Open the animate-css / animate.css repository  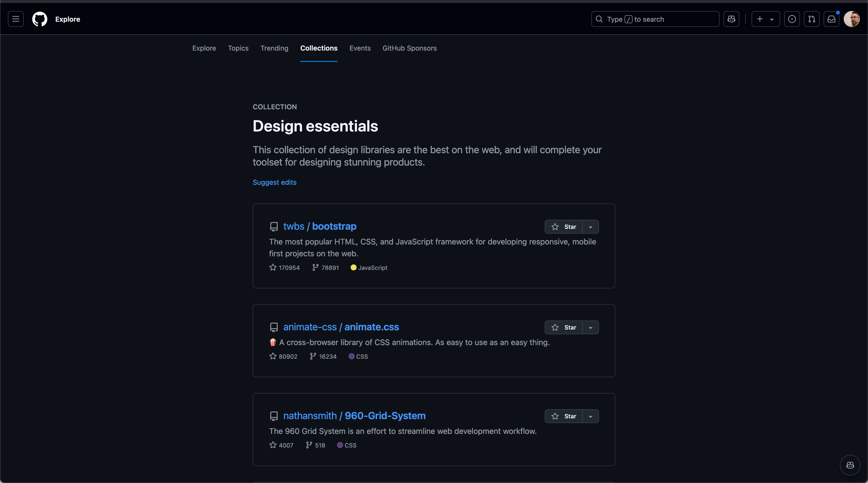[341, 327]
